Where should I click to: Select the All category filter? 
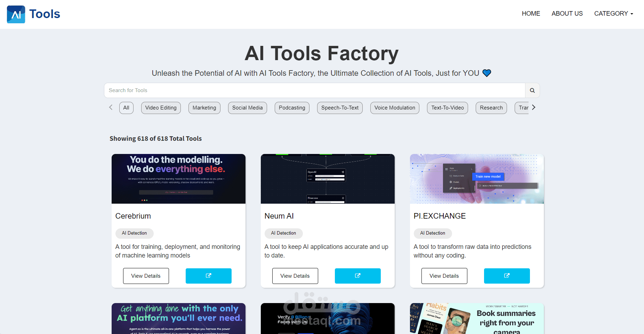126,108
